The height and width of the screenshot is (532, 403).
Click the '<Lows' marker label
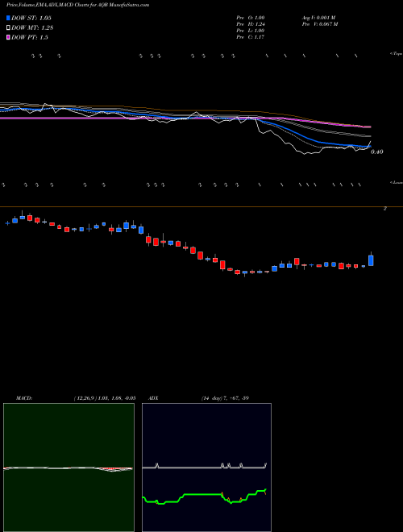tap(397, 182)
